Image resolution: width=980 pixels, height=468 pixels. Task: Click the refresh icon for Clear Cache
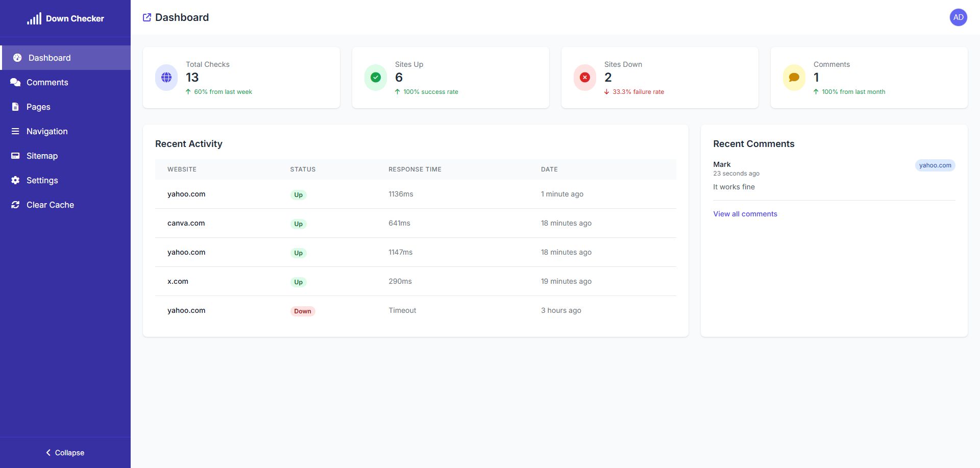(15, 205)
